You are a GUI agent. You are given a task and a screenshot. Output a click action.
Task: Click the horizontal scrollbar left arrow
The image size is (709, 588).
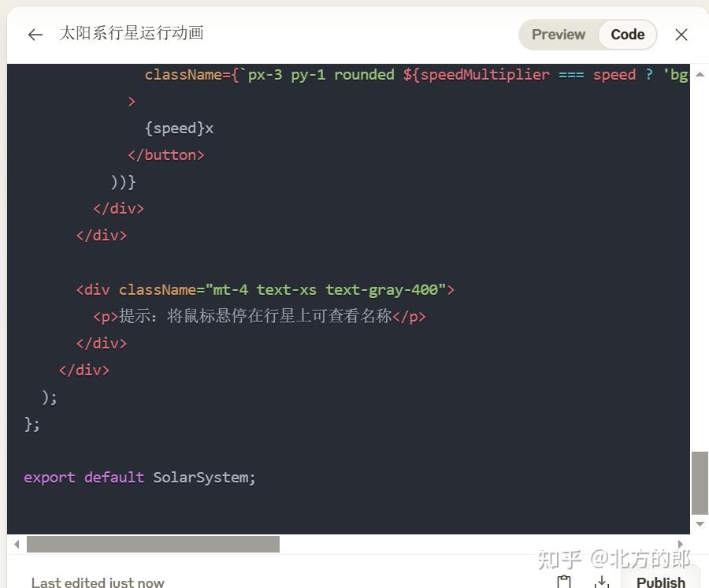point(17,544)
